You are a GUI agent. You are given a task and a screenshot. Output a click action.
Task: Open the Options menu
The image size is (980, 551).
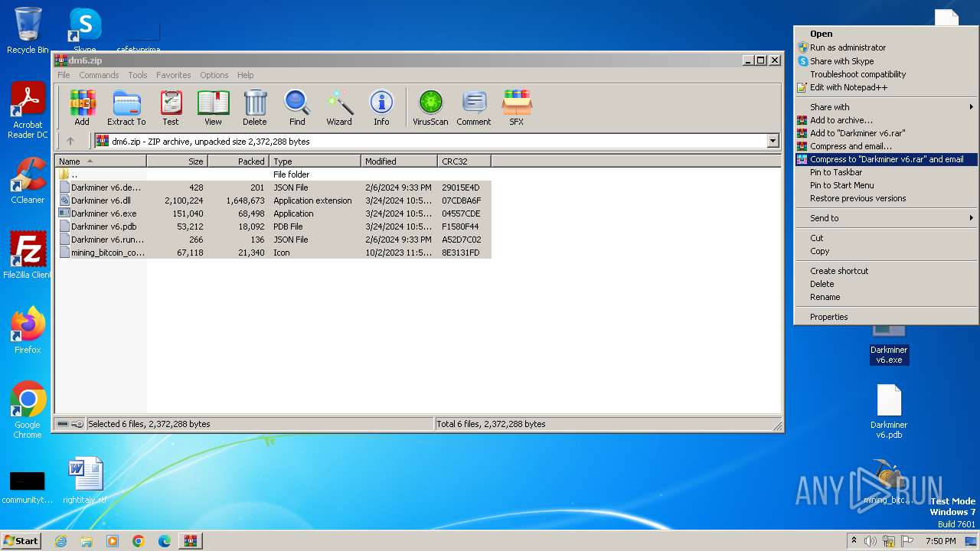(214, 75)
